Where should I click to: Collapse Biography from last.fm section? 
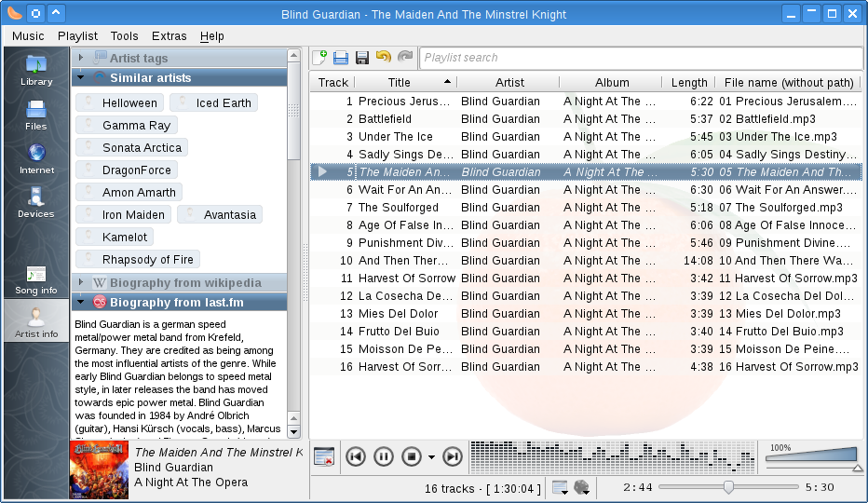click(x=180, y=303)
